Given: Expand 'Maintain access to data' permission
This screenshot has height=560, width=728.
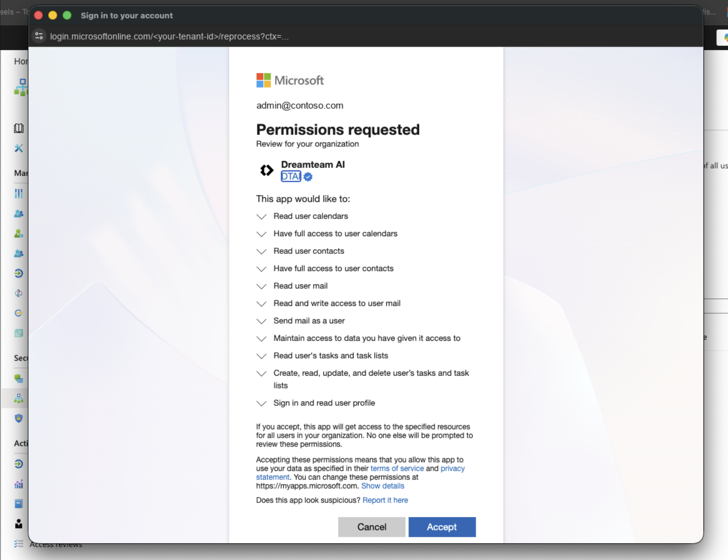Looking at the screenshot, I should (x=261, y=339).
